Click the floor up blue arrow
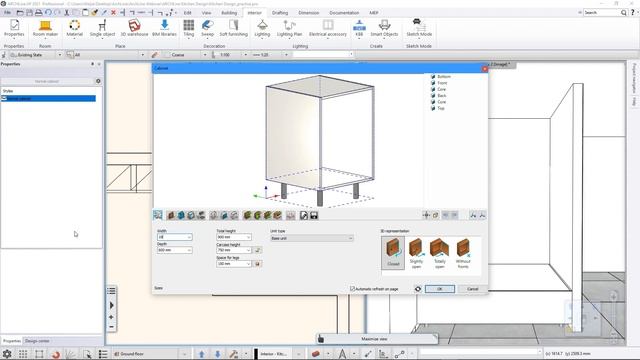Image resolution: width=640 pixels, height=360 pixels. pos(202,354)
